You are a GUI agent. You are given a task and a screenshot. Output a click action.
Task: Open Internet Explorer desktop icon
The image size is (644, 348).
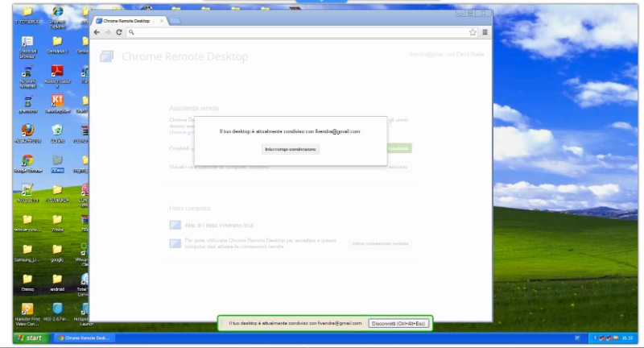click(x=57, y=14)
